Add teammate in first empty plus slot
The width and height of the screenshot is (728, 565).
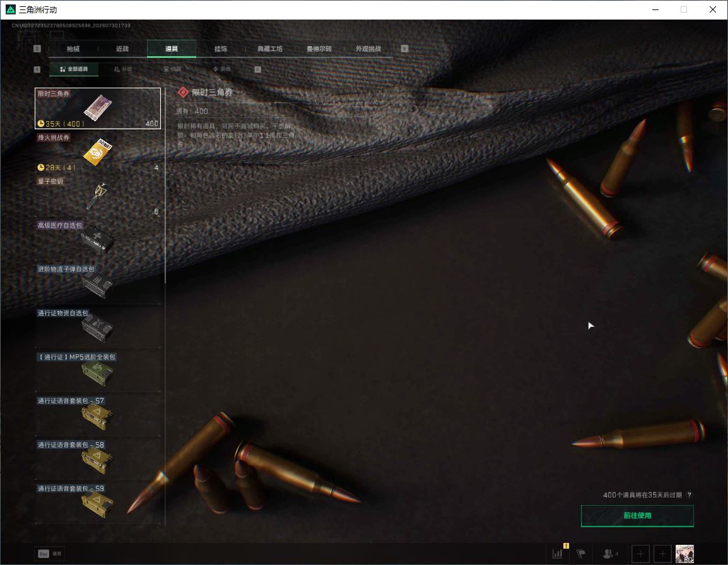click(640, 554)
